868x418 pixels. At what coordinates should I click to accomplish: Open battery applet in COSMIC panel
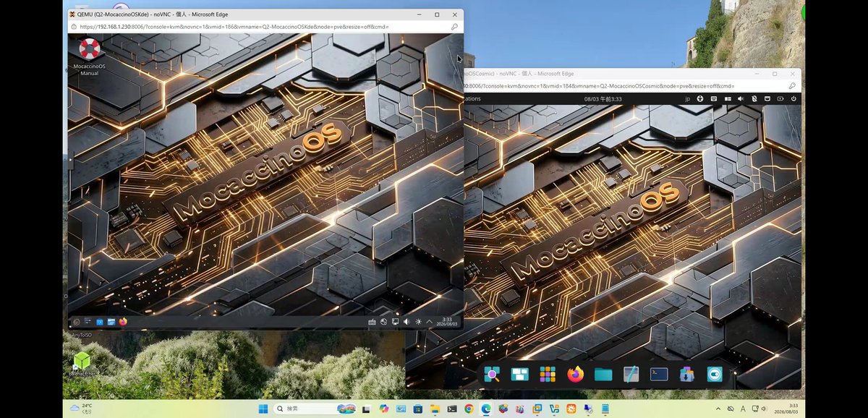point(780,98)
